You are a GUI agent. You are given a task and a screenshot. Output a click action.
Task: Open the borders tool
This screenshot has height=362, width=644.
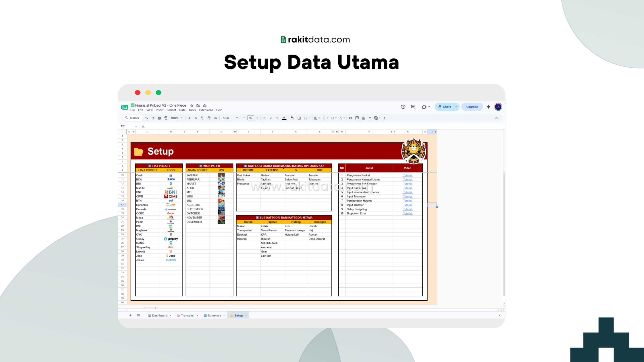click(x=299, y=118)
